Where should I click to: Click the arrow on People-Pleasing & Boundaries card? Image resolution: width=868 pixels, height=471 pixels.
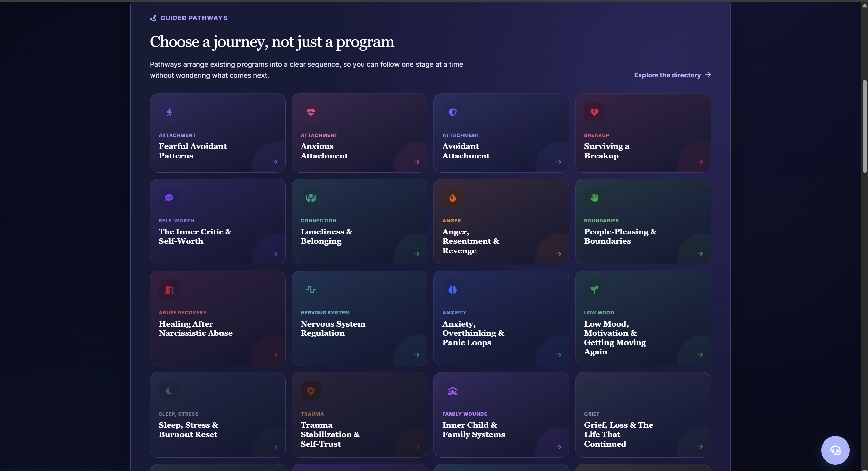[700, 254]
